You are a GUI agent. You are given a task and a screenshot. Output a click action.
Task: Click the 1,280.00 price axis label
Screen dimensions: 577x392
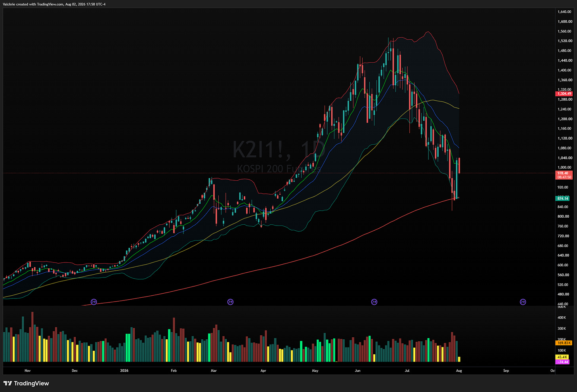tap(564, 99)
